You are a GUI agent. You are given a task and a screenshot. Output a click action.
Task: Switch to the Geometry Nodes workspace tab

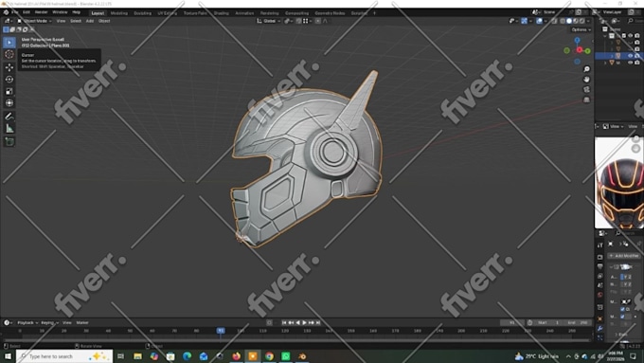point(330,13)
